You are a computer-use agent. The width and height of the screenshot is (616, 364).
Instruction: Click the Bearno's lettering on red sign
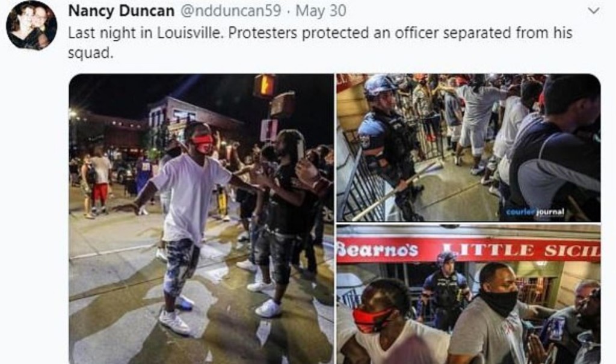click(378, 250)
